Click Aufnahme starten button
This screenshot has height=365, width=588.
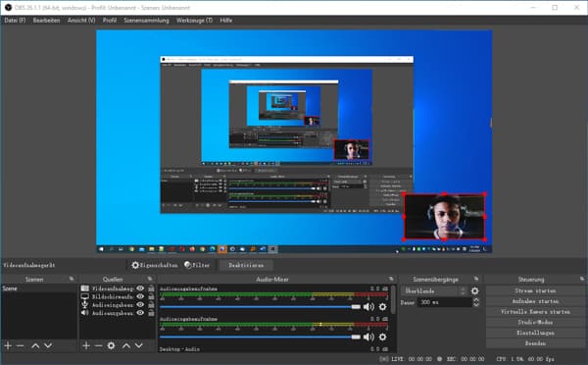coord(535,301)
